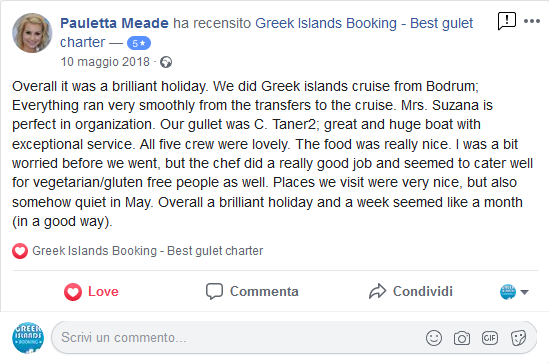Share the review with Condividi
Screen dimensions: 549x363
tap(411, 292)
